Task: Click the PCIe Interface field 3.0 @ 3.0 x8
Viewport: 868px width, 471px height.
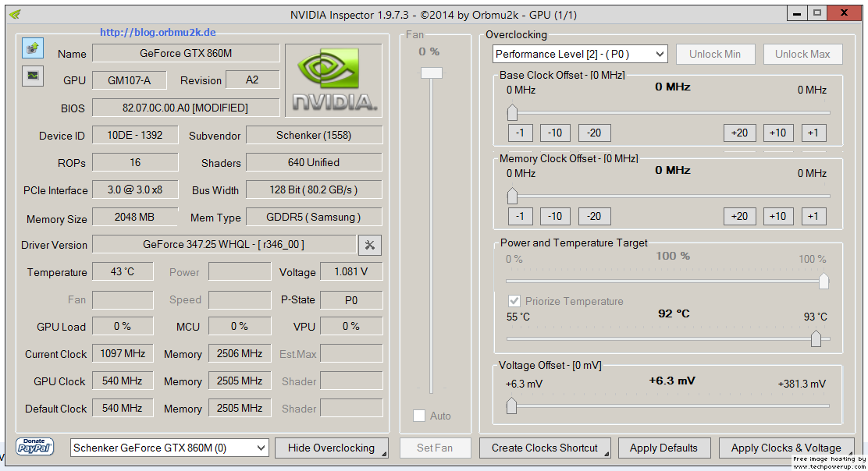Action: pos(135,189)
